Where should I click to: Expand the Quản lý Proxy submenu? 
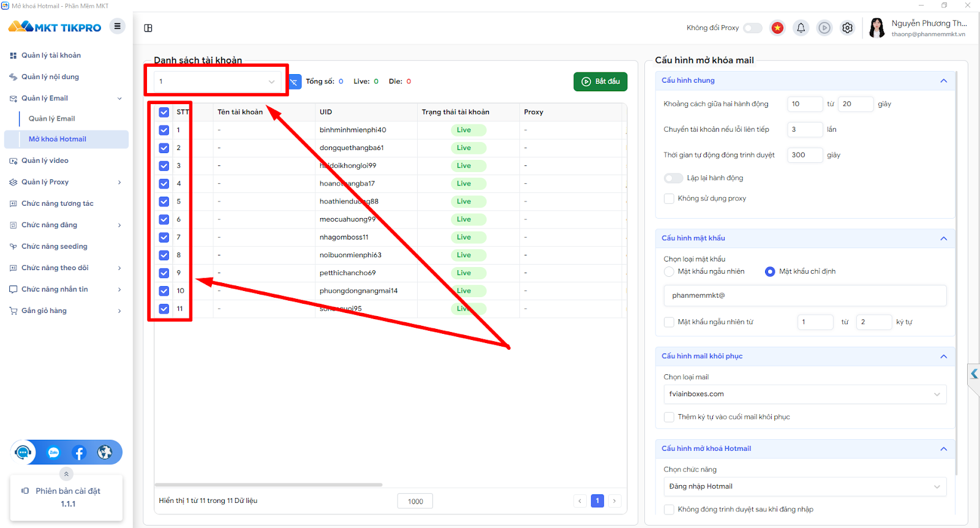pyautogui.click(x=119, y=183)
